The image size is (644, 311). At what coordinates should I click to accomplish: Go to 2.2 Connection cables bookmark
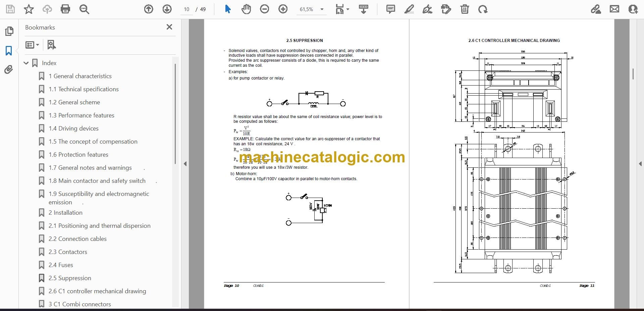click(77, 239)
